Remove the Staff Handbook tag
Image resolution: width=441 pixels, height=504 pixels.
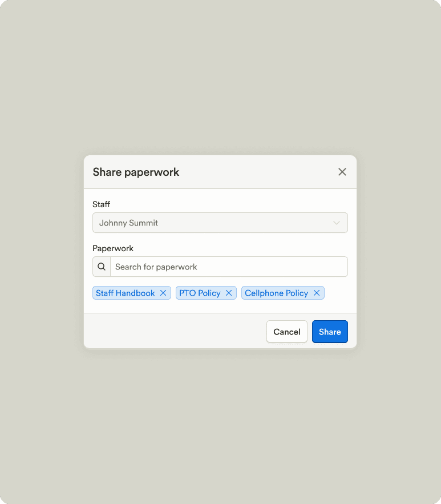163,293
